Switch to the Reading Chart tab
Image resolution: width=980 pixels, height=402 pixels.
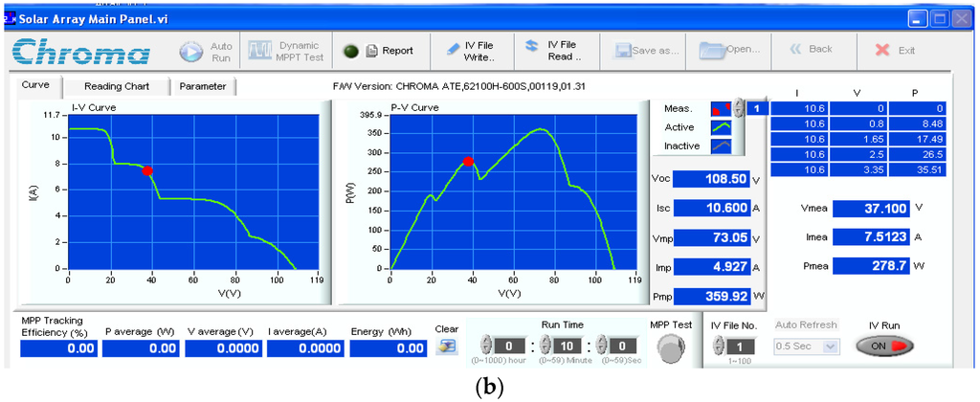click(118, 86)
